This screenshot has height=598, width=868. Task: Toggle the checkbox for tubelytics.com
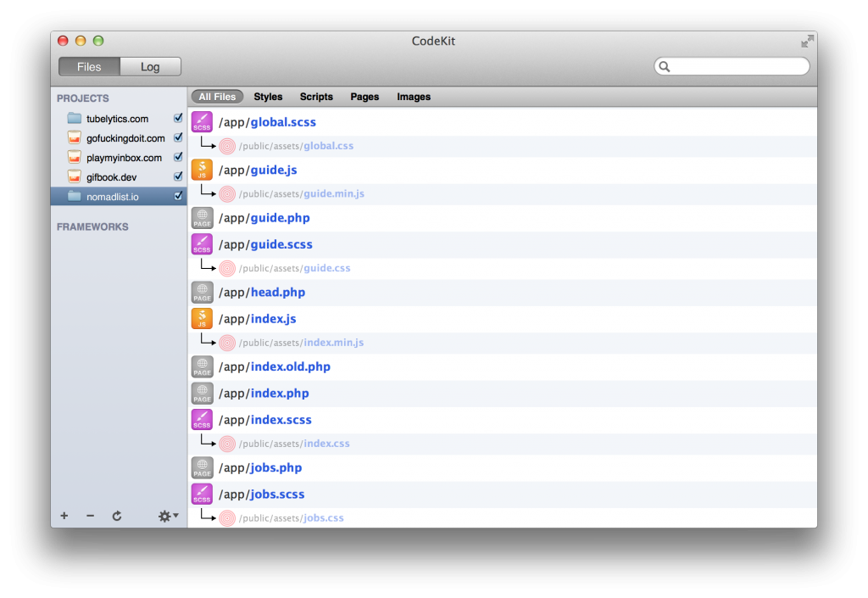coord(177,118)
